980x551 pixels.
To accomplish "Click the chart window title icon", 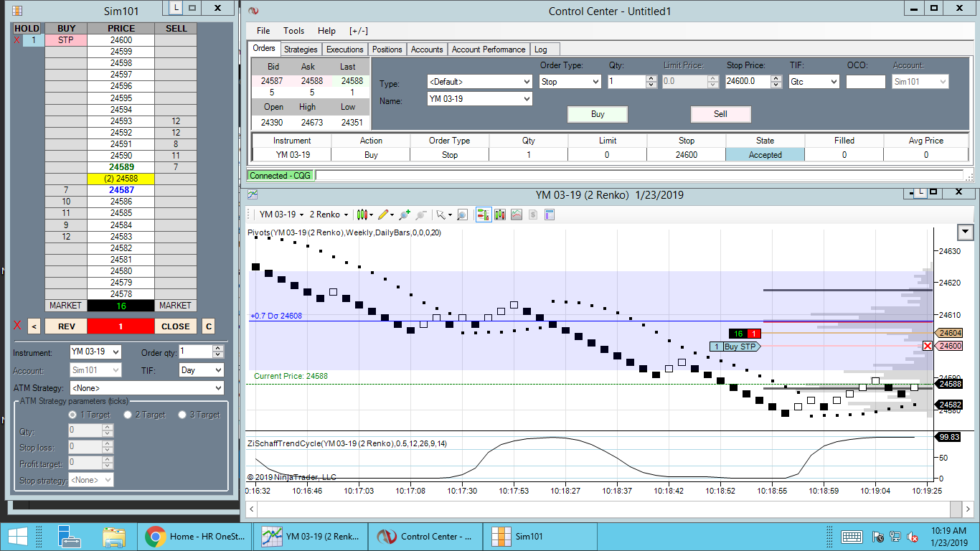I will click(253, 194).
